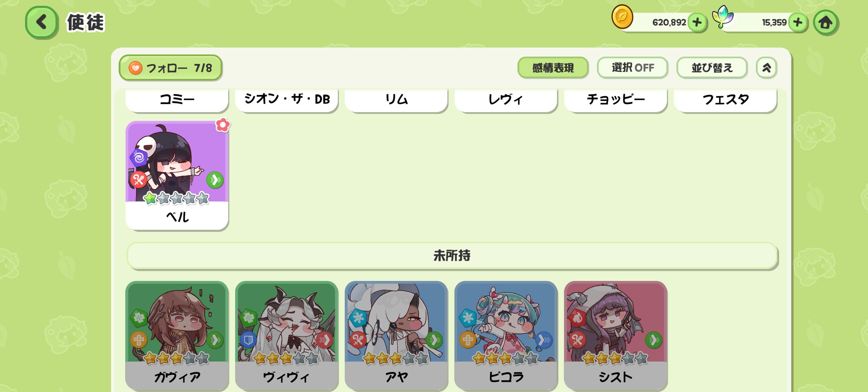
Task: Tap the pink flower badge on ベル
Action: coord(222,125)
